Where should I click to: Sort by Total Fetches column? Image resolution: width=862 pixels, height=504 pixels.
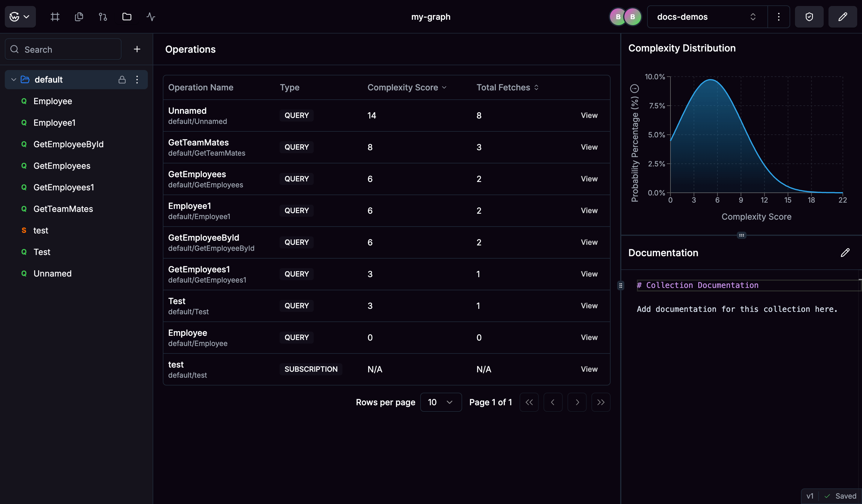point(508,87)
